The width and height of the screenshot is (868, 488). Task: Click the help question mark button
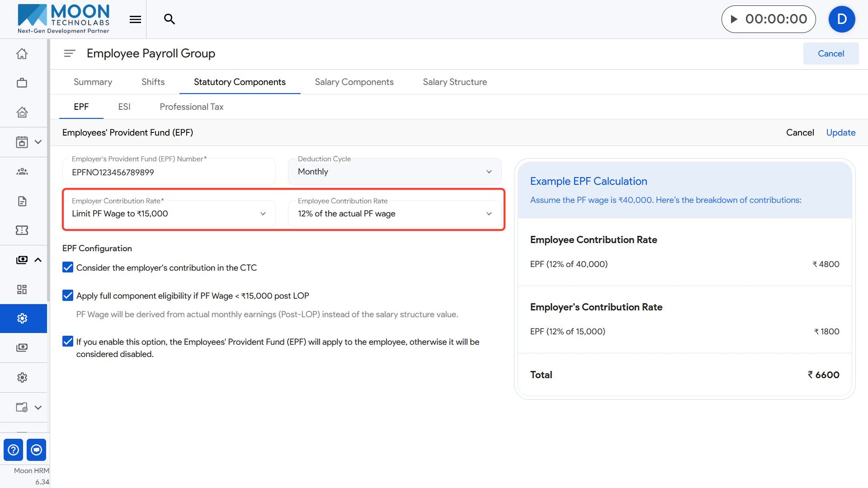coord(14,450)
